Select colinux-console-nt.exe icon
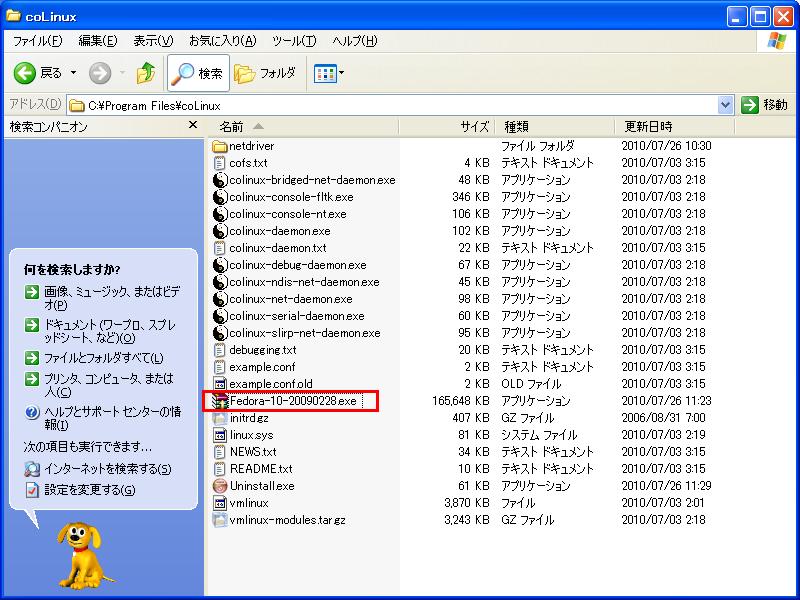800x600 pixels. pos(220,214)
